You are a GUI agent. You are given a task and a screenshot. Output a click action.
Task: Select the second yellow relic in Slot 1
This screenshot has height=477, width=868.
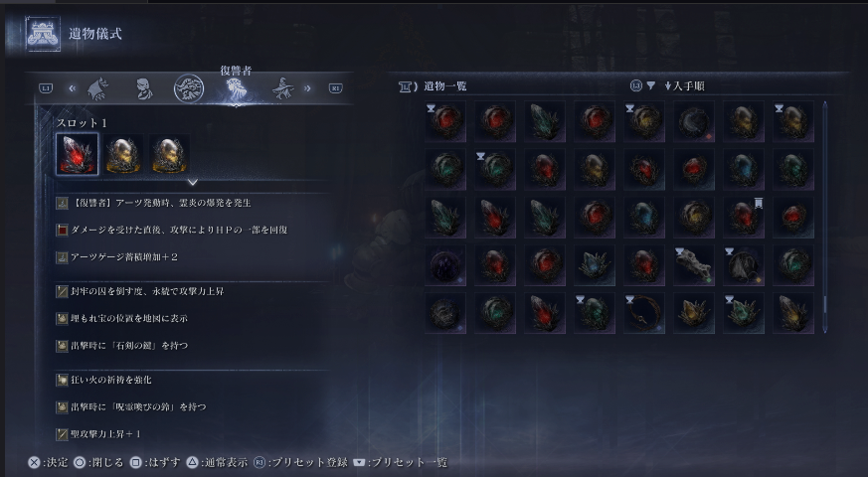(169, 154)
